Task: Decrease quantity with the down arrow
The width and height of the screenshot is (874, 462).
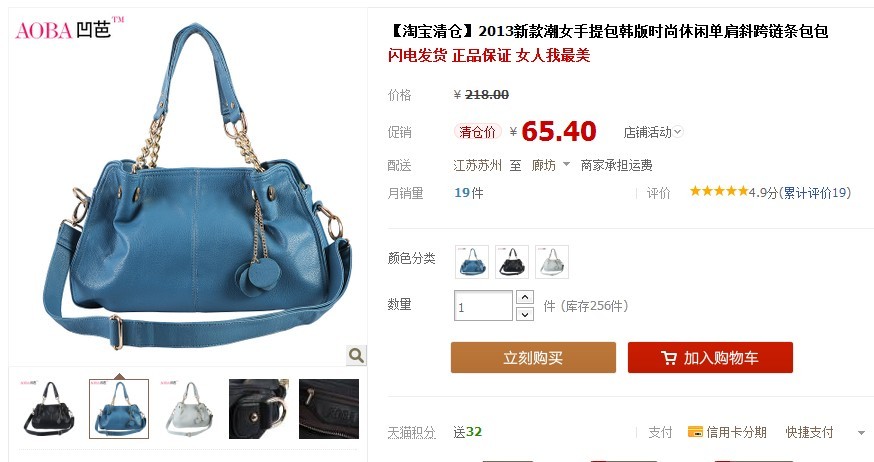Action: (525, 314)
